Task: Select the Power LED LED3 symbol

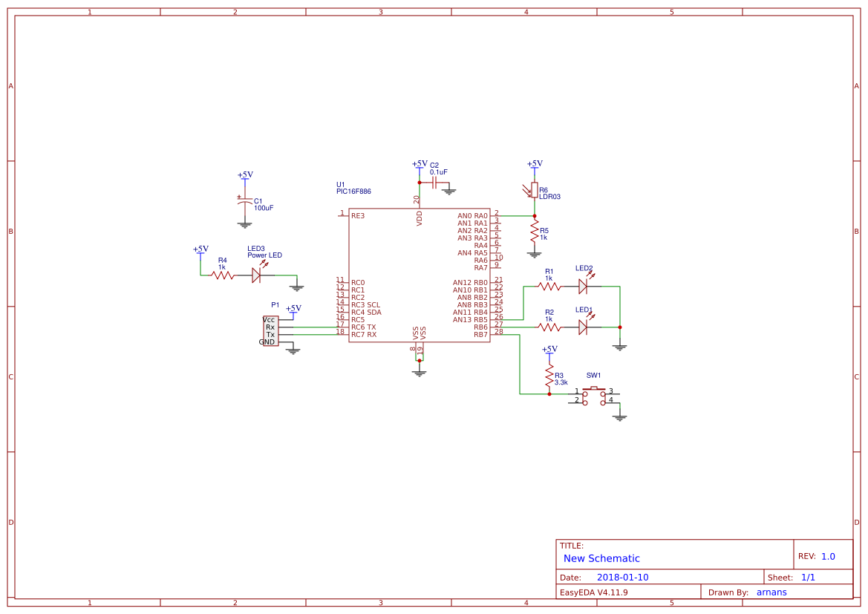Action: [x=258, y=273]
